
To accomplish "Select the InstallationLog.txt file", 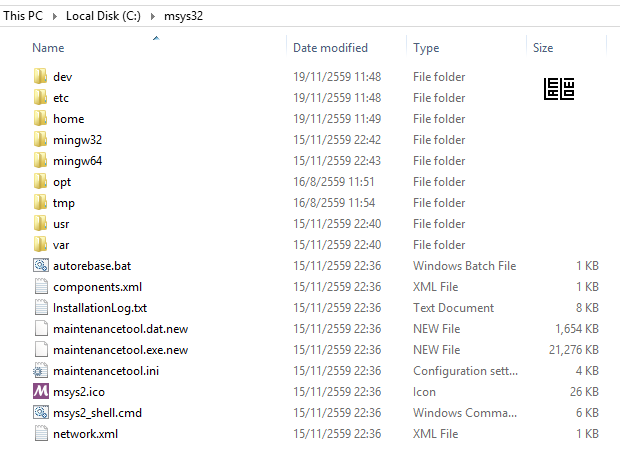I will tap(100, 308).
